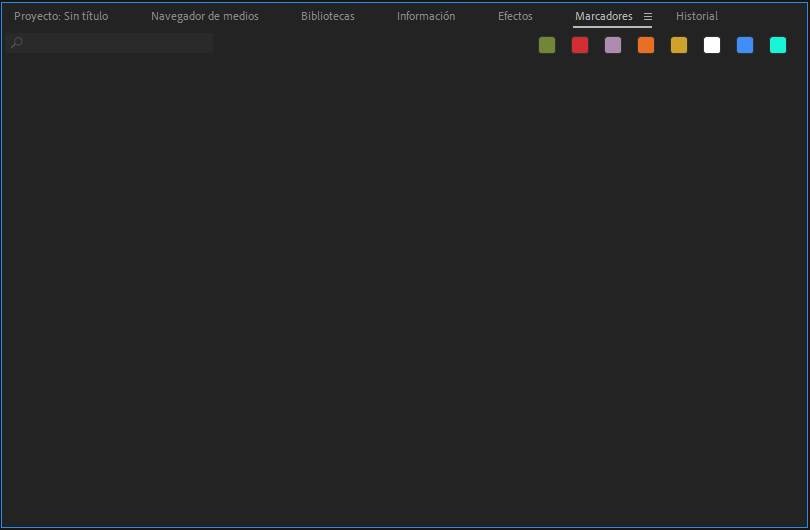Open the Bibliotecas tab
Screen dimensions: 810x530
coord(328,17)
